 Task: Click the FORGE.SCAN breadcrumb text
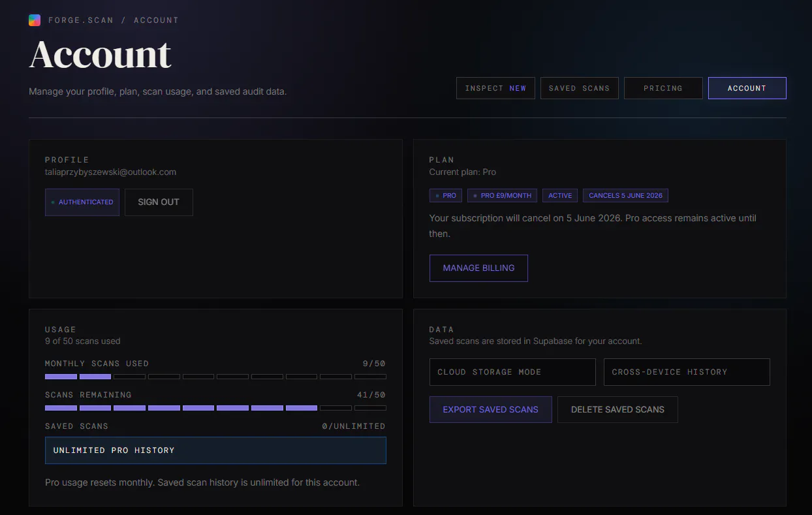(x=81, y=20)
